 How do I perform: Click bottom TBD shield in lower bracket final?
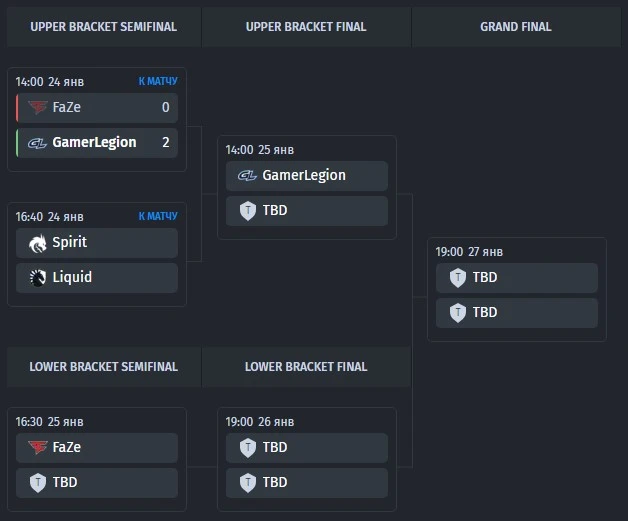point(248,483)
